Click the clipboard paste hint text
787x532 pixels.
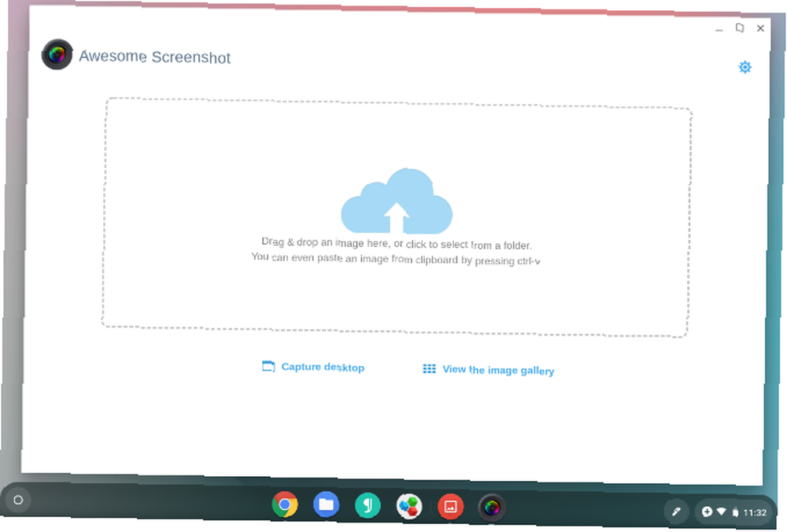pos(396,258)
